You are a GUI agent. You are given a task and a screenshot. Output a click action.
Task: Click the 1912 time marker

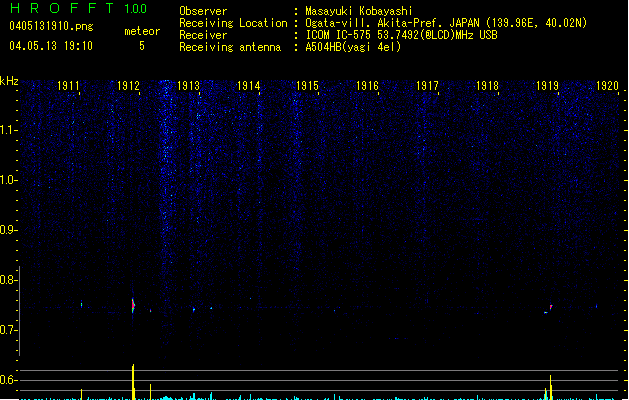pos(128,86)
